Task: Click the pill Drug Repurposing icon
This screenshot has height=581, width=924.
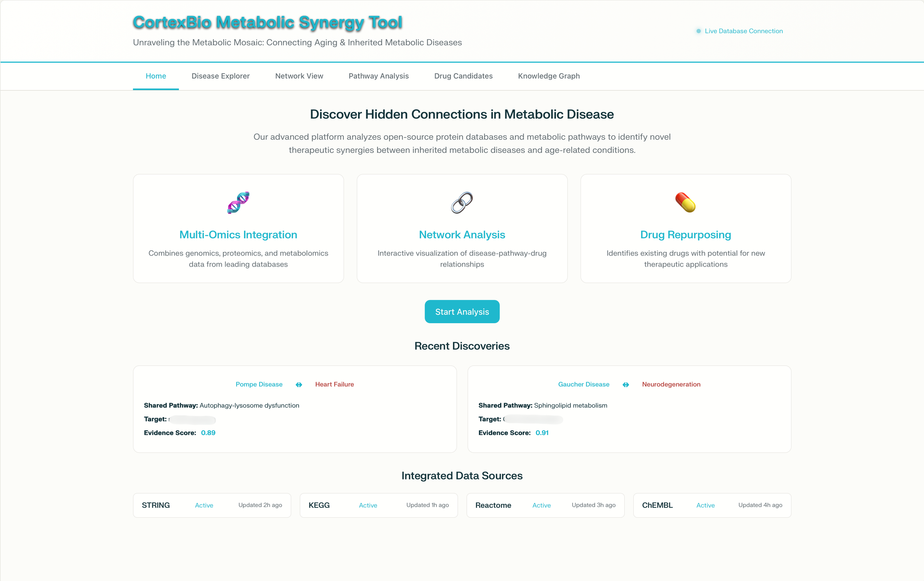Action: click(685, 202)
